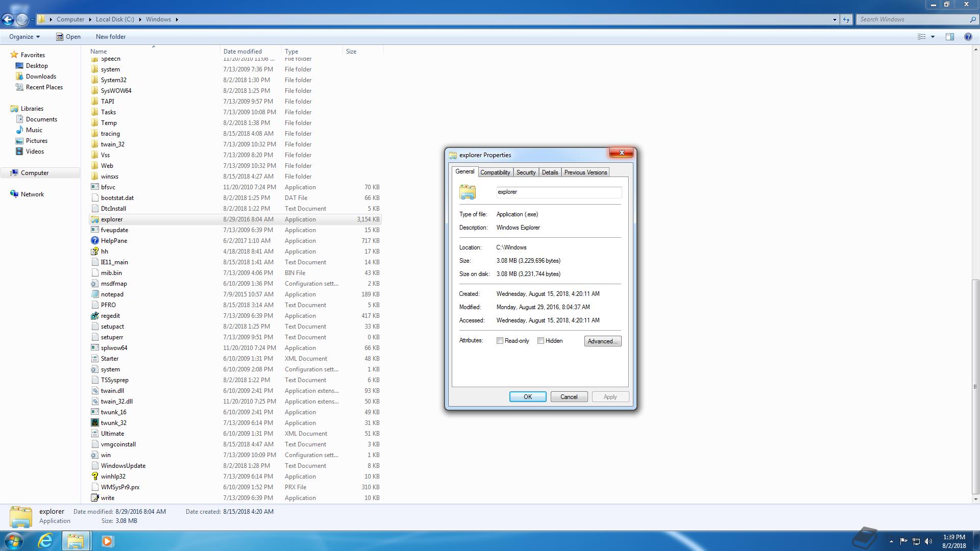The width and height of the screenshot is (980, 551).
Task: Expand the Windows breadcrumb arrow
Action: pyautogui.click(x=177, y=19)
